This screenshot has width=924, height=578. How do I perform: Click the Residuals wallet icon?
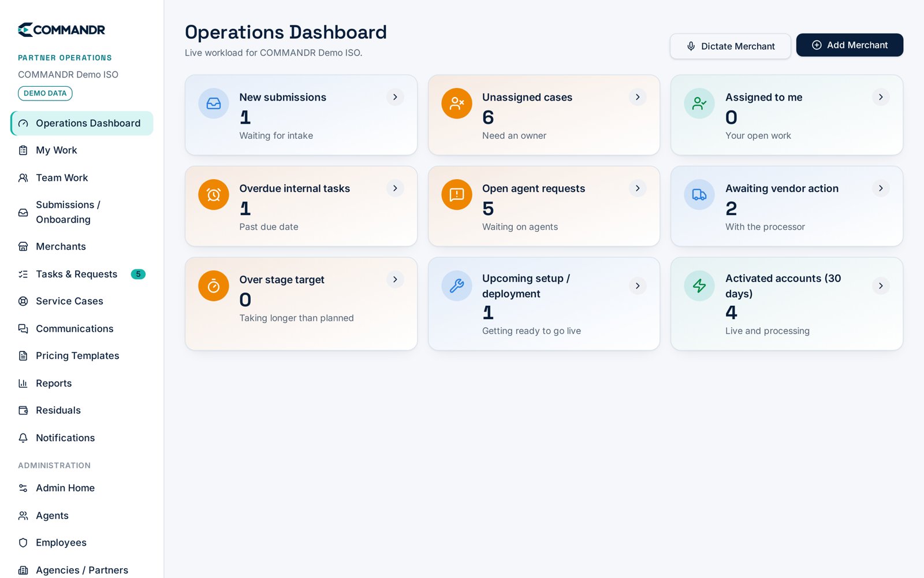tap(23, 410)
